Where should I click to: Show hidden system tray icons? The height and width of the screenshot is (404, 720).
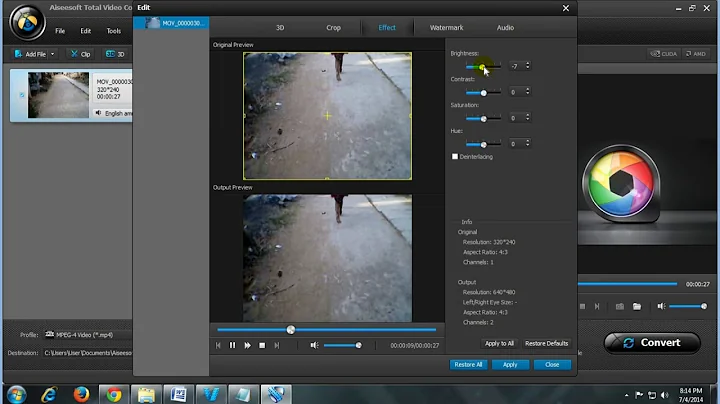(x=626, y=395)
